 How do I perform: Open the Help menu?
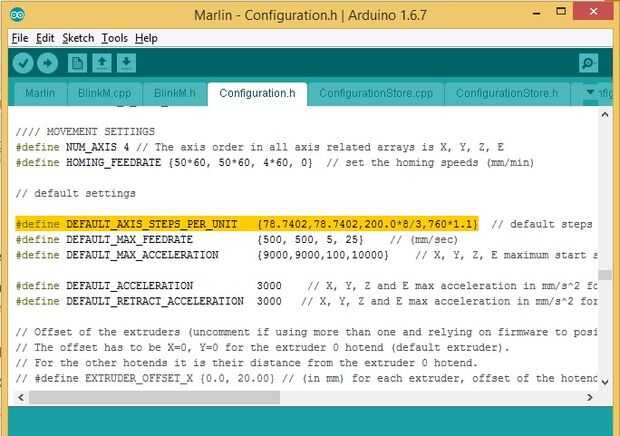(146, 38)
